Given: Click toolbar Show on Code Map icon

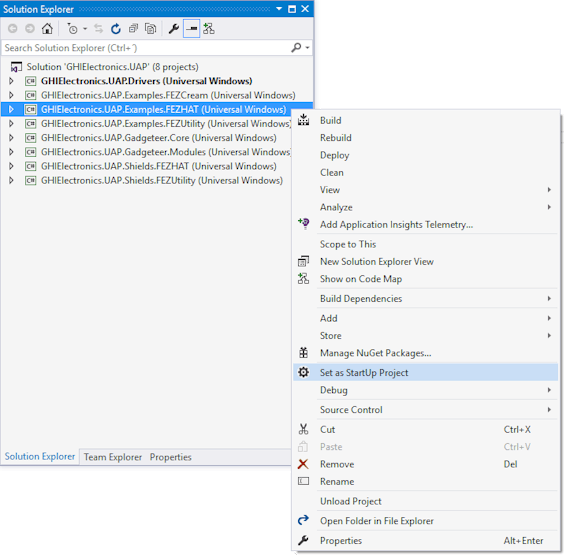Looking at the screenshot, I should click(x=209, y=28).
